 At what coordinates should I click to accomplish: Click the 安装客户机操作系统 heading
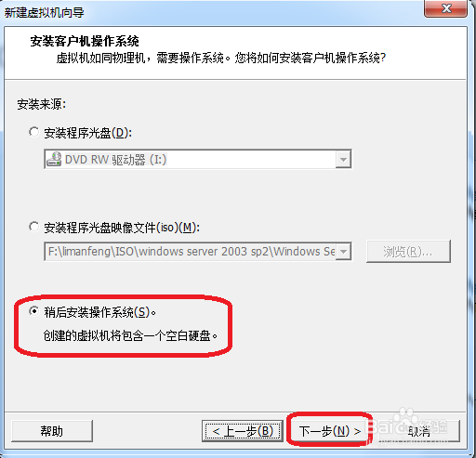coord(85,41)
